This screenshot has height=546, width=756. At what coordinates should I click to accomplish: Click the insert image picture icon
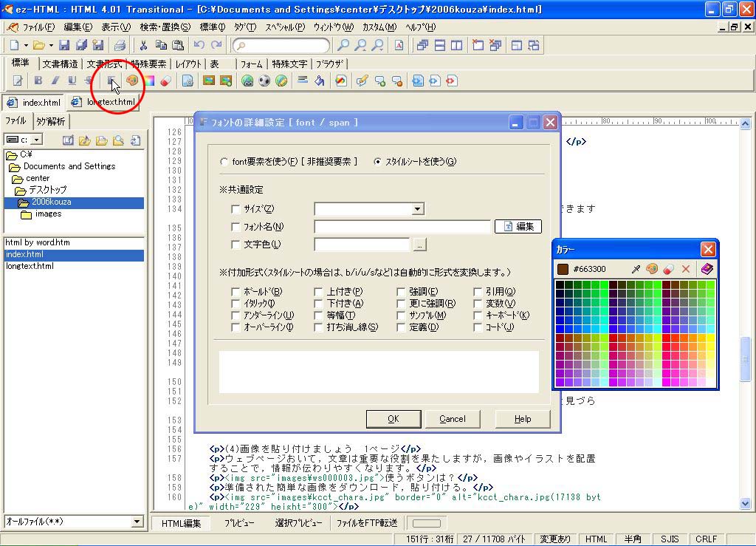point(209,81)
